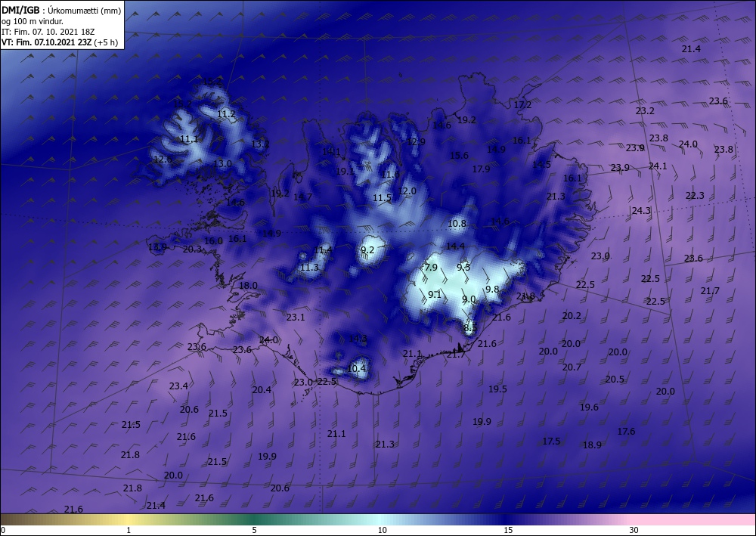This screenshot has width=756, height=536.
Task: Click the 'VT: Fim. 07.10.2021 23Z (+5 h)' line
Action: coord(60,42)
